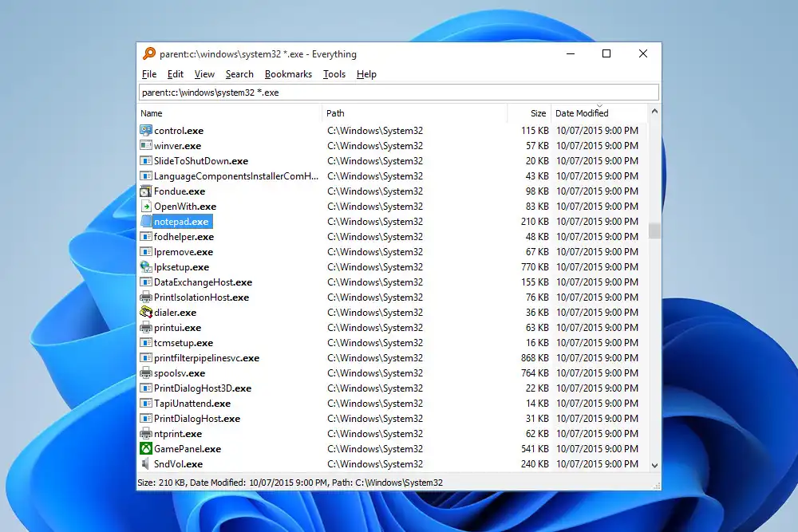Click inside the search text field
This screenshot has height=532, width=798.
[399, 93]
